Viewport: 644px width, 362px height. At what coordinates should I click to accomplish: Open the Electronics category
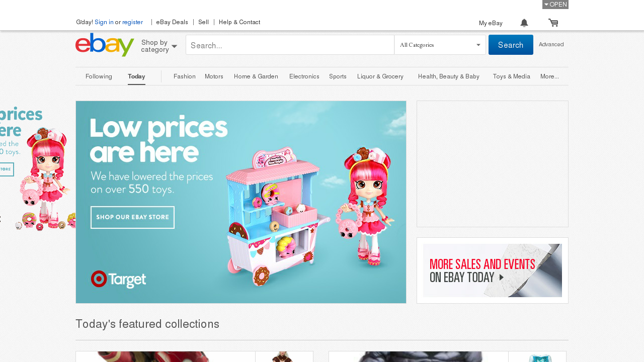click(304, 76)
